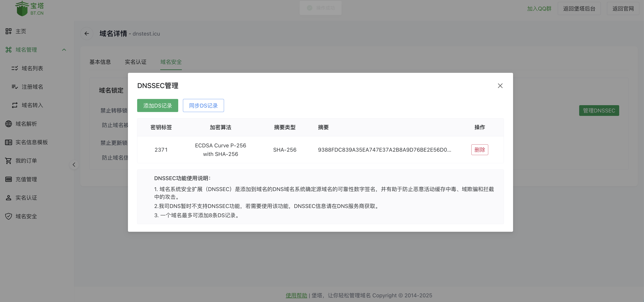The width and height of the screenshot is (644, 302).
Task: Select 域名转入 in the sidebar
Action: click(x=32, y=105)
